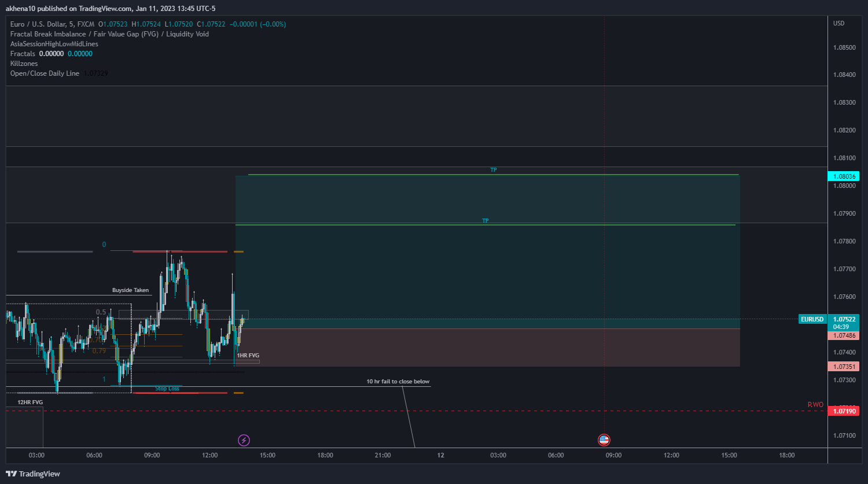Select the red 1.07190 price label
Screen dimensions: 868x484
pos(843,411)
